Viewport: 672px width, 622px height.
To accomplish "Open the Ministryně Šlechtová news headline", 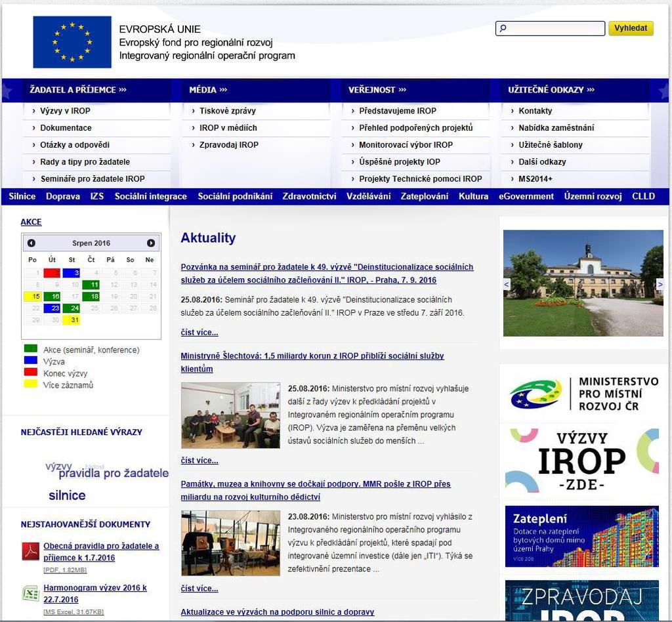I will click(312, 362).
